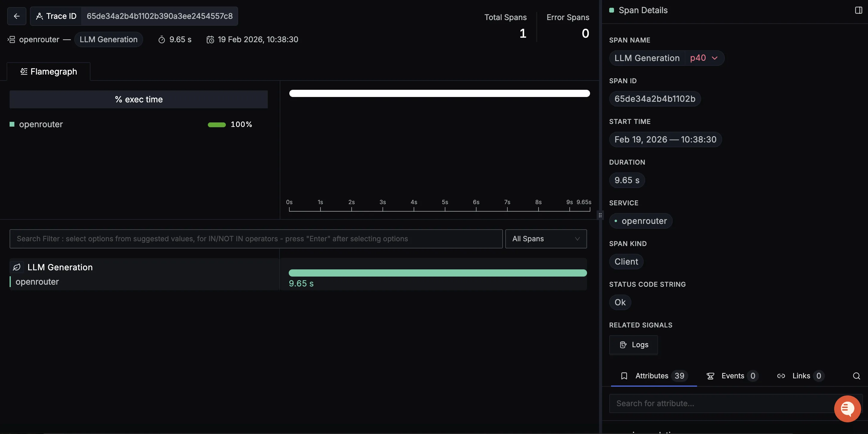Select the leaf icon beside LLM Generation span

pyautogui.click(x=16, y=268)
